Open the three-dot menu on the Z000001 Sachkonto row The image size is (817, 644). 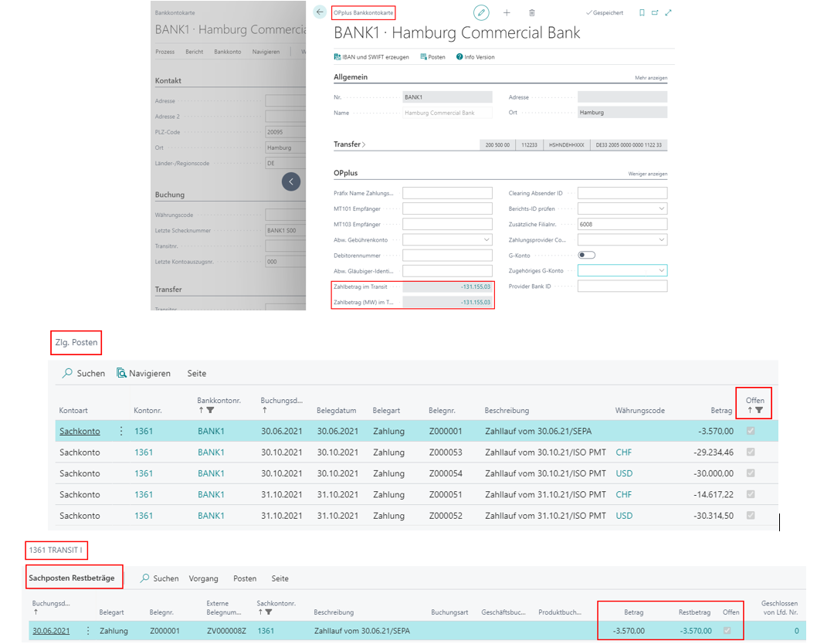tap(121, 431)
